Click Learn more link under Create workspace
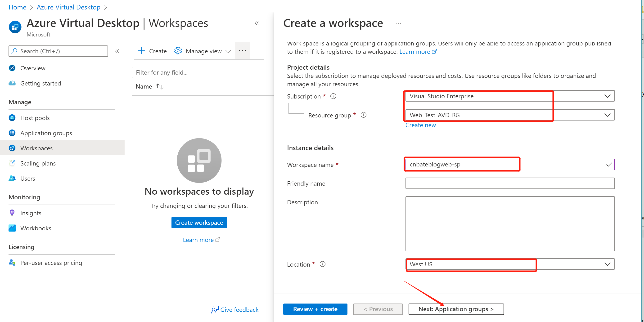 point(202,240)
